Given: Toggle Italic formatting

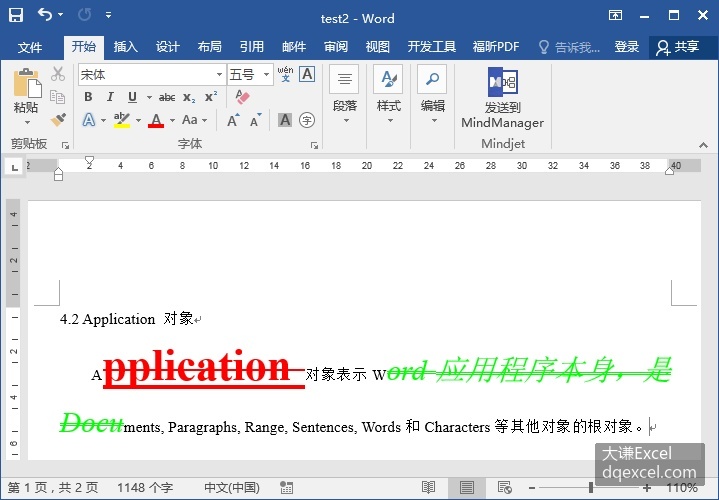Looking at the screenshot, I should (x=110, y=97).
